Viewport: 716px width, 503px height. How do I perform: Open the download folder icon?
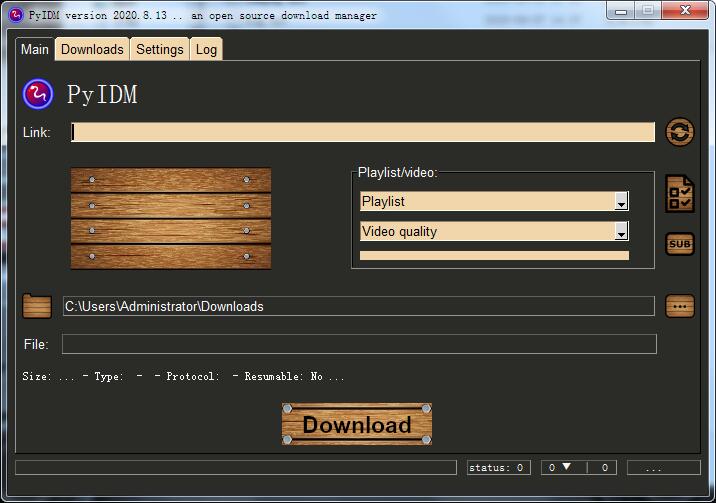37,306
